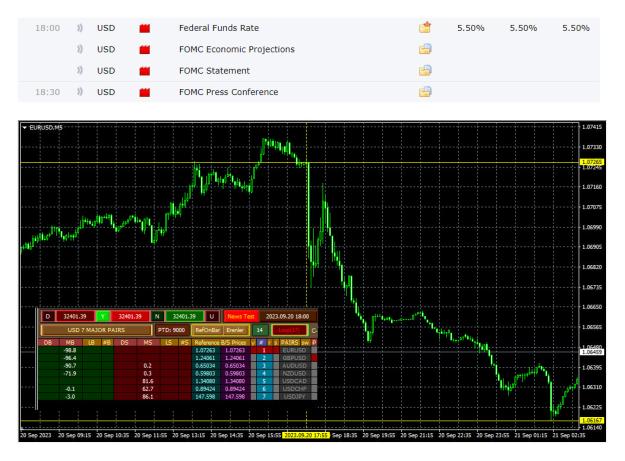The image size is (625, 461).
Task: Click the FOMC Statement event name
Action: pos(214,71)
